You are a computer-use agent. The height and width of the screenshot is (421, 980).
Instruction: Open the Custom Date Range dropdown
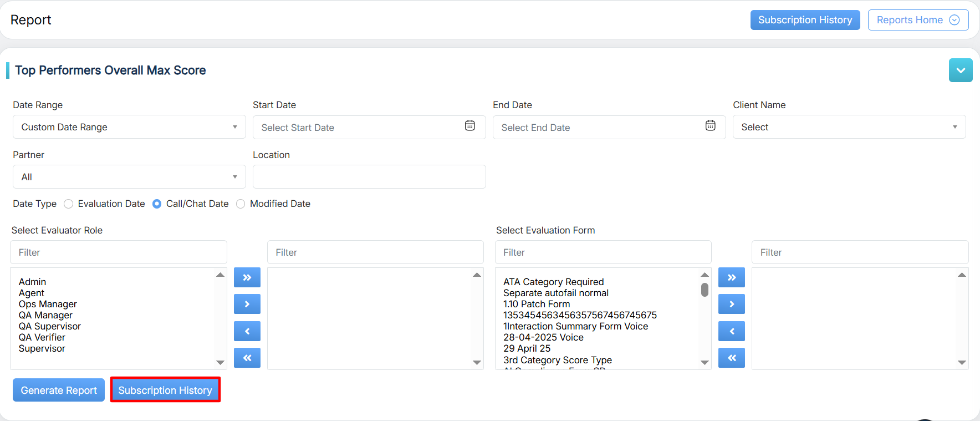point(129,127)
